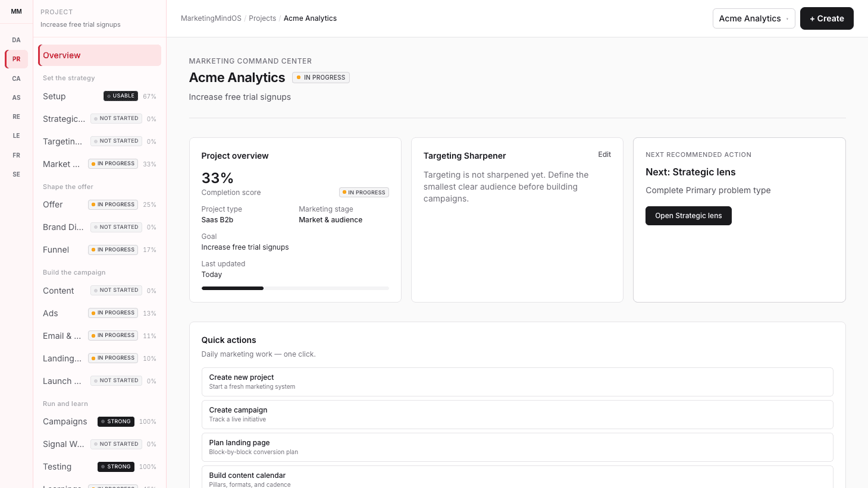Go to MarketingMindOS breadcrumb

pyautogui.click(x=211, y=18)
